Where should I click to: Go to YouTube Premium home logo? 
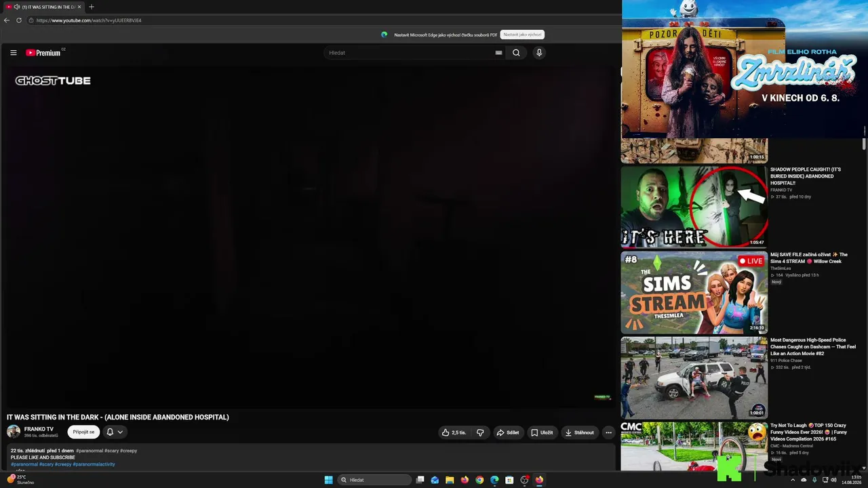coord(43,53)
